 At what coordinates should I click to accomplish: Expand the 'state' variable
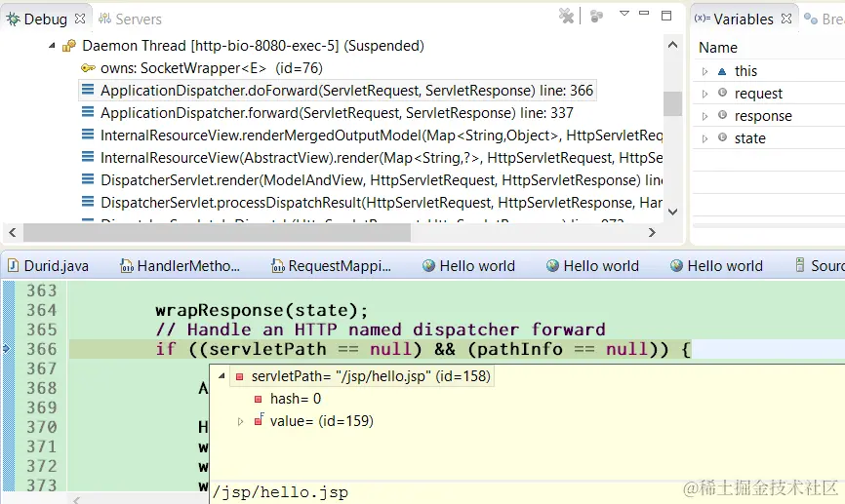coord(704,139)
